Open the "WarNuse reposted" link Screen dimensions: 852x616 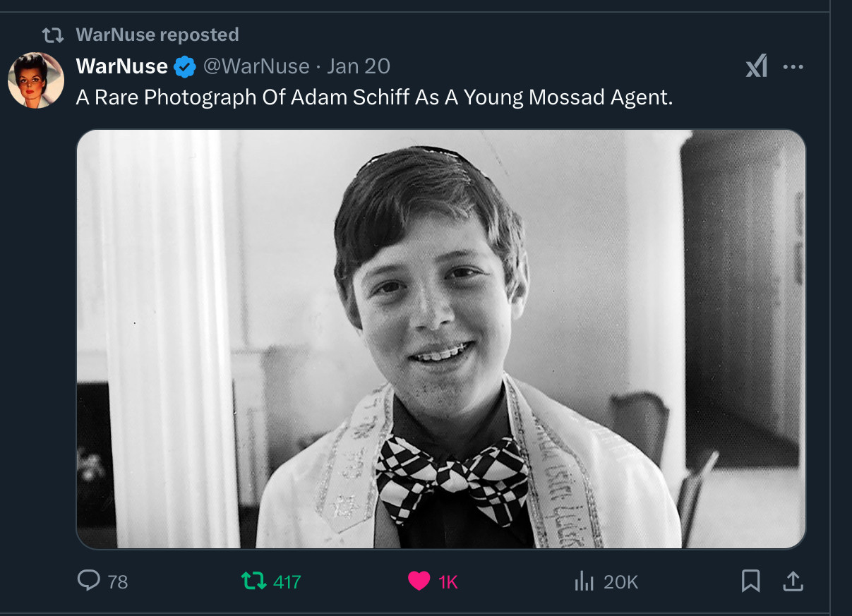coord(157,35)
